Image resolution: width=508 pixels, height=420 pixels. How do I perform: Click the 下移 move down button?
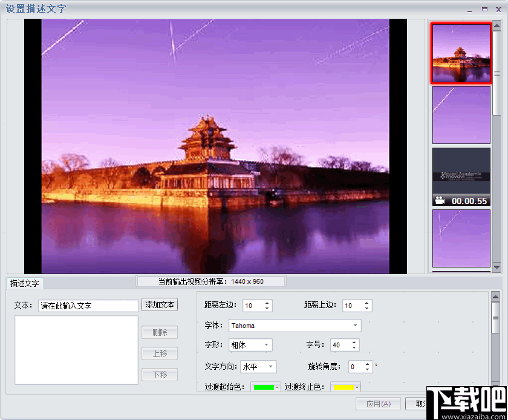[x=159, y=374]
